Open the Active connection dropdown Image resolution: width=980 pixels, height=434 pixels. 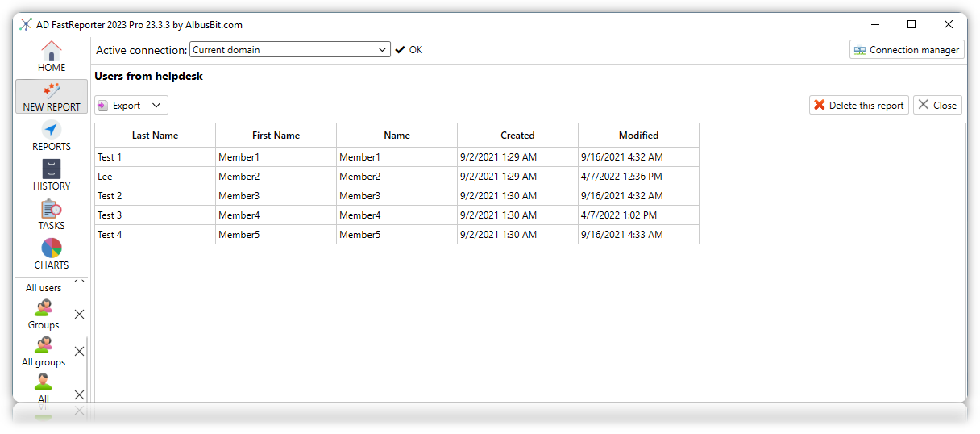point(290,49)
